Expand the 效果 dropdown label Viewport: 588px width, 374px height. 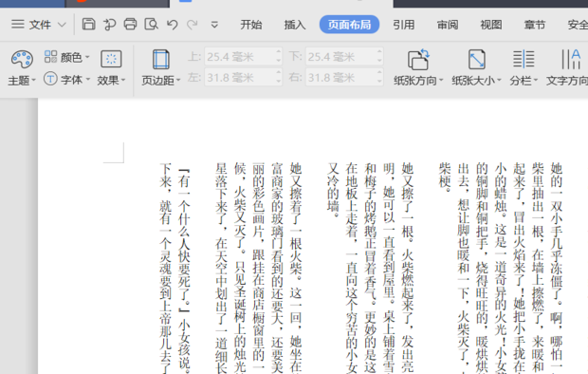tap(111, 81)
